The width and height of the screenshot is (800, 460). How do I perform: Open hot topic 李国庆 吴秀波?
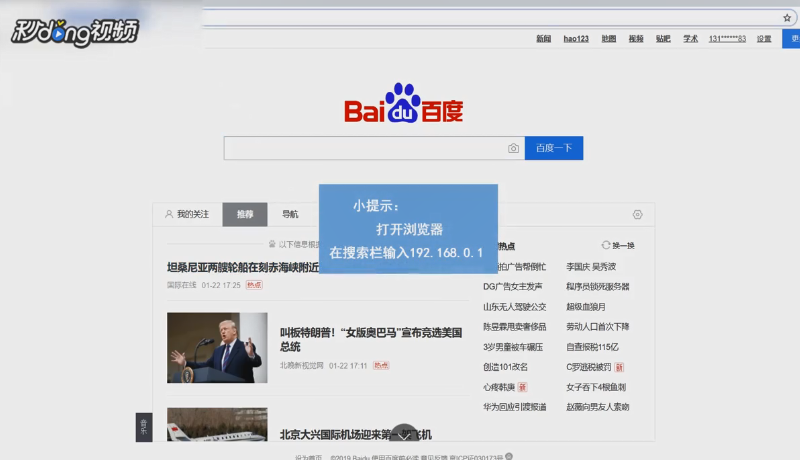(591, 267)
